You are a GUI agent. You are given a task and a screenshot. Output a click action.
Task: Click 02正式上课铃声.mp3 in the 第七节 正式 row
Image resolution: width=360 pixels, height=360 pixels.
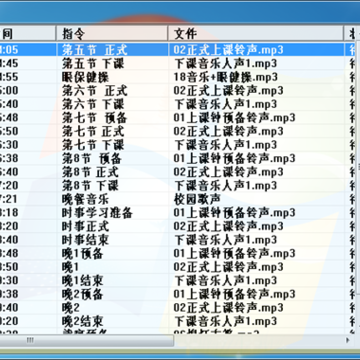pos(228,131)
